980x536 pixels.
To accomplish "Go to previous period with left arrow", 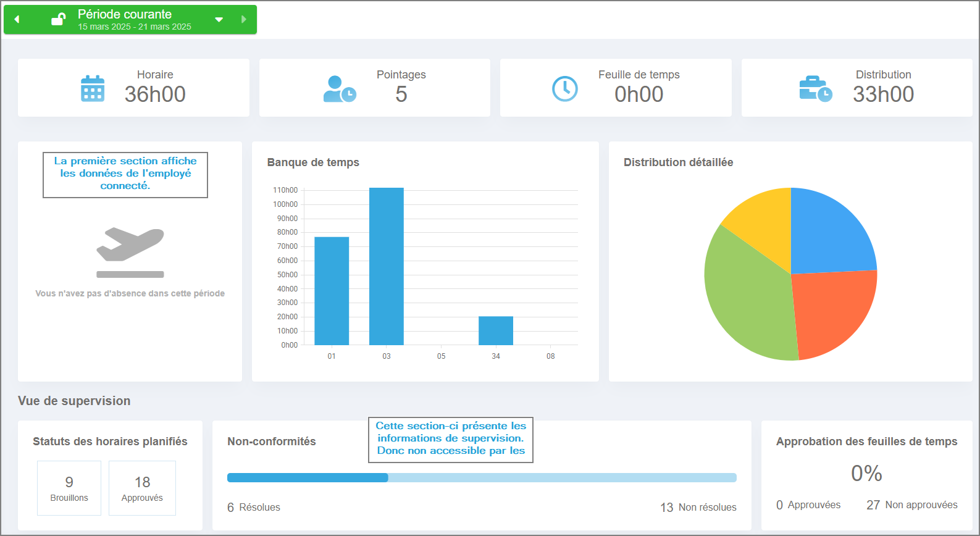I will [17, 20].
